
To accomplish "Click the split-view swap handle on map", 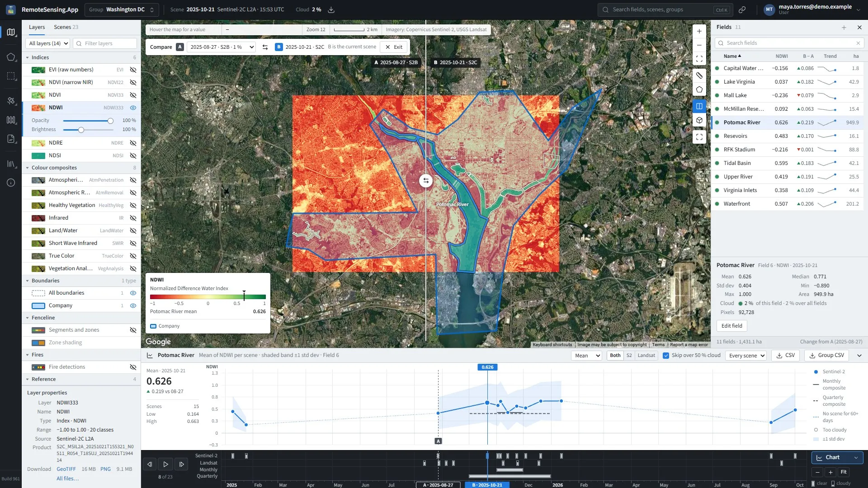I will tap(425, 181).
